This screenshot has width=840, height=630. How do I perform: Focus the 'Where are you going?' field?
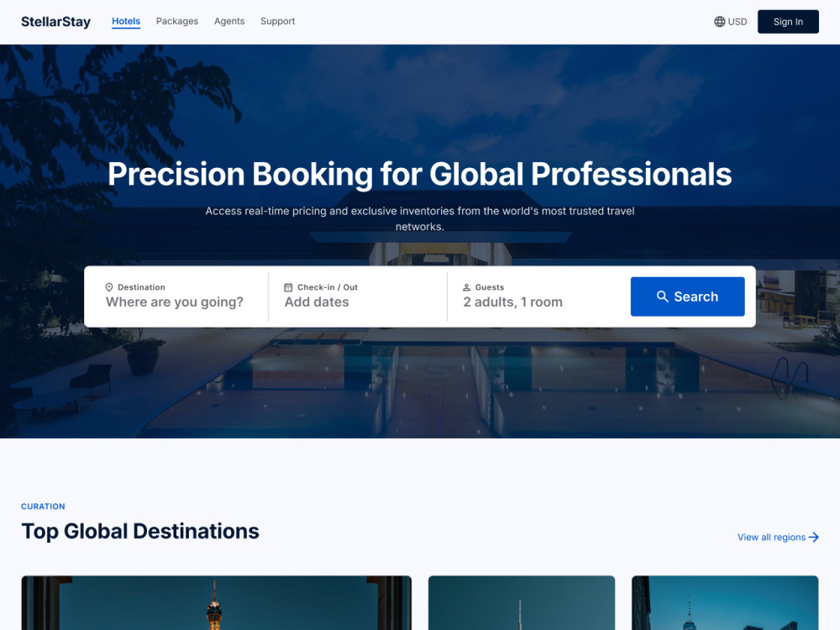coord(175,302)
